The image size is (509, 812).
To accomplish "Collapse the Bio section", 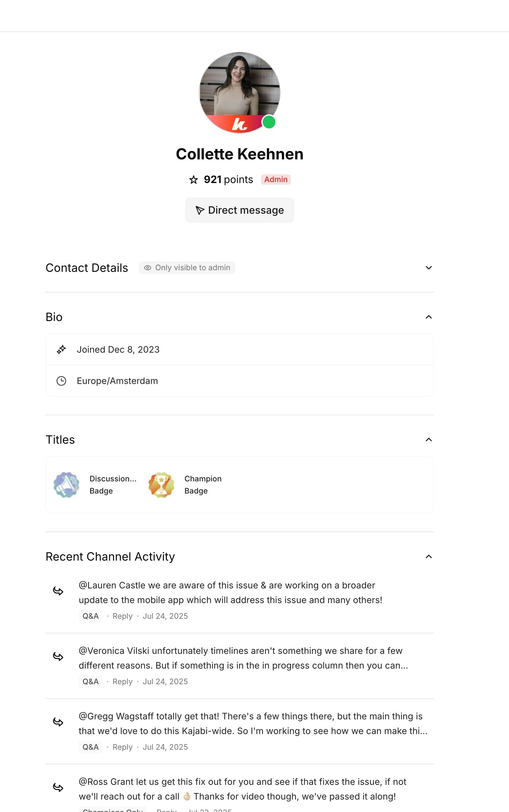I will 428,316.
